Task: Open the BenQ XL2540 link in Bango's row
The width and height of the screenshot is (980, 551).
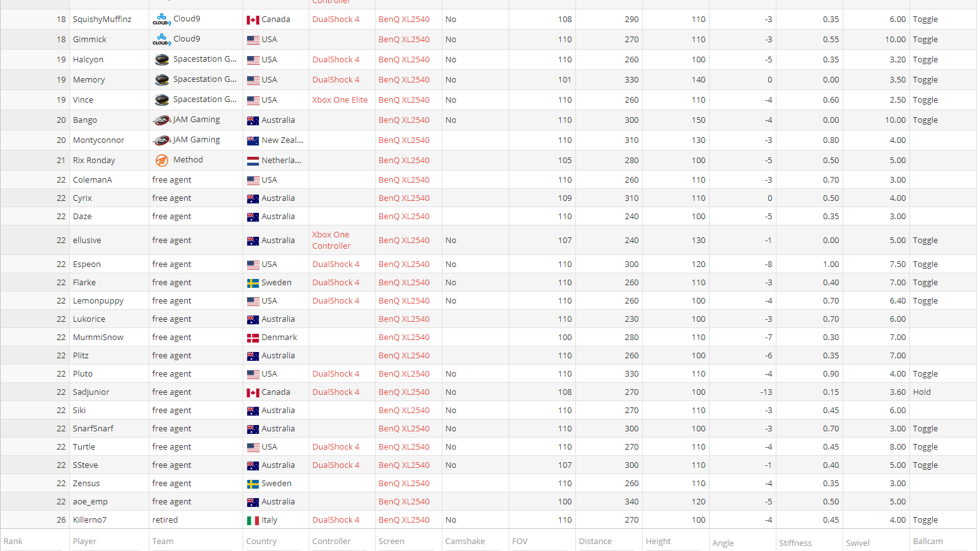Action: point(404,120)
